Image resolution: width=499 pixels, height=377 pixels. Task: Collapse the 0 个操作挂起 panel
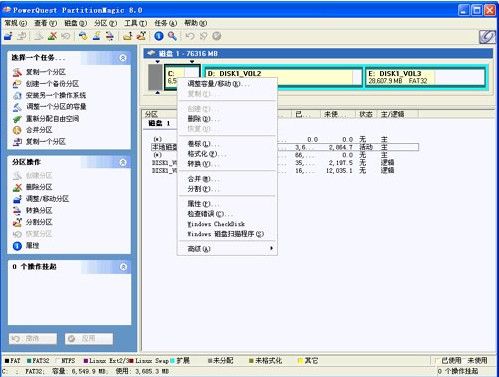click(x=123, y=267)
